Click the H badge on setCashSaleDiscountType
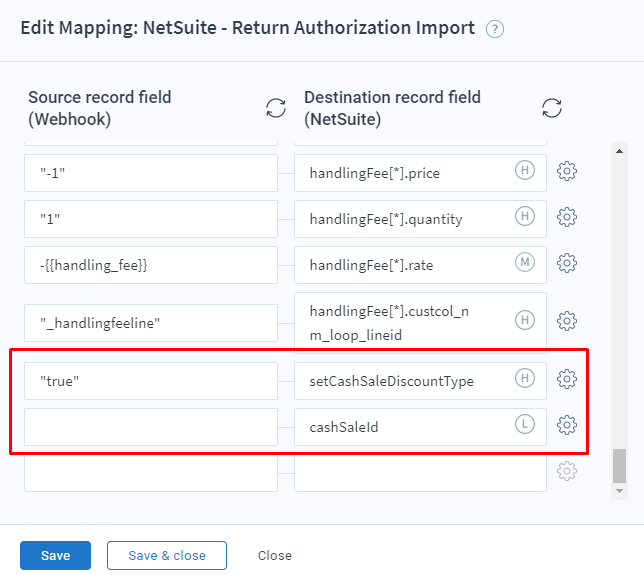Image resolution: width=644 pixels, height=575 pixels. click(x=525, y=378)
